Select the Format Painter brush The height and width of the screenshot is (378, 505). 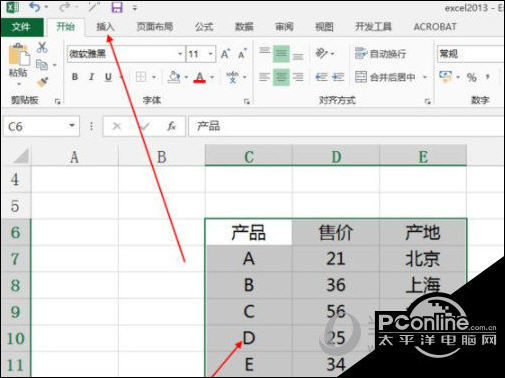pyautogui.click(x=42, y=81)
